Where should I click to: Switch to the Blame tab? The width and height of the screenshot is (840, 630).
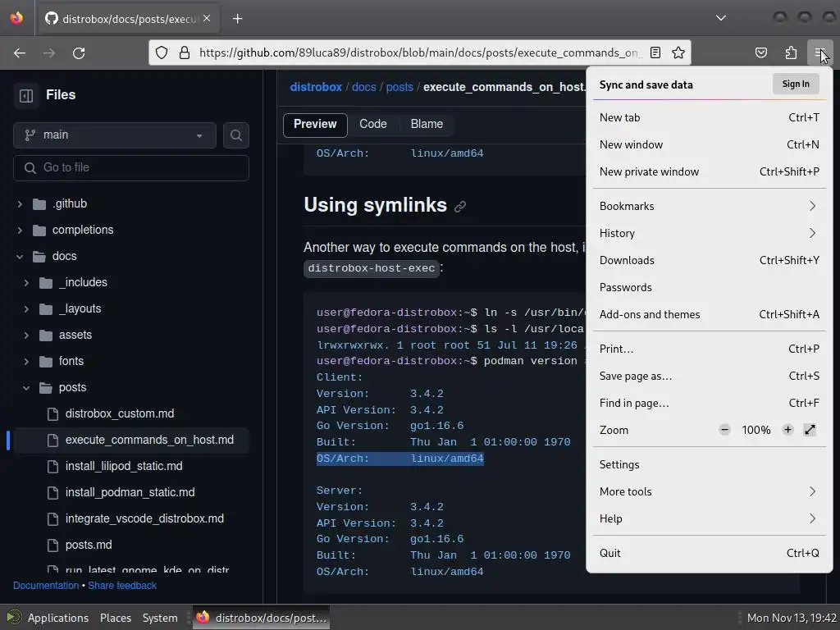427,125
